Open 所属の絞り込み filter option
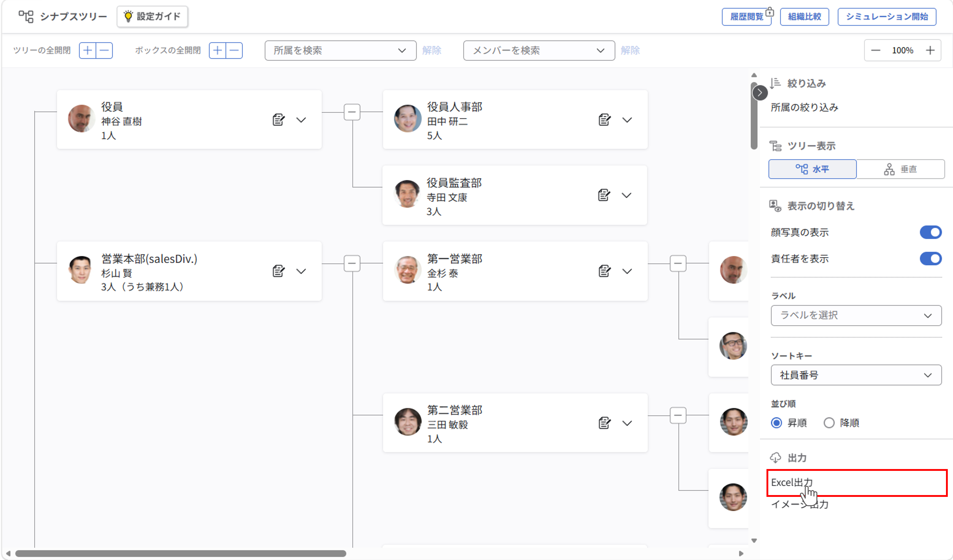The height and width of the screenshot is (560, 953). point(804,107)
